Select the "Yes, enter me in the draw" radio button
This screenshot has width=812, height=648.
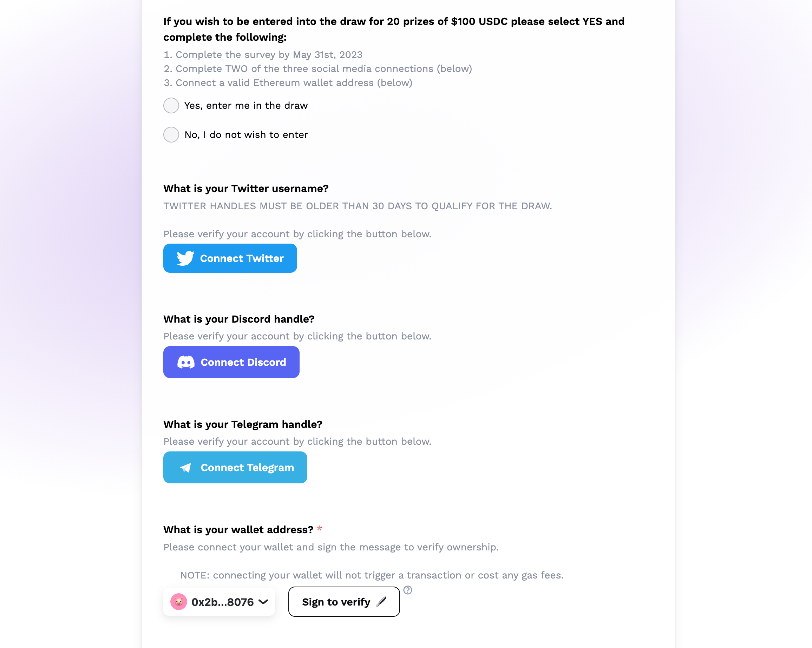coord(171,105)
